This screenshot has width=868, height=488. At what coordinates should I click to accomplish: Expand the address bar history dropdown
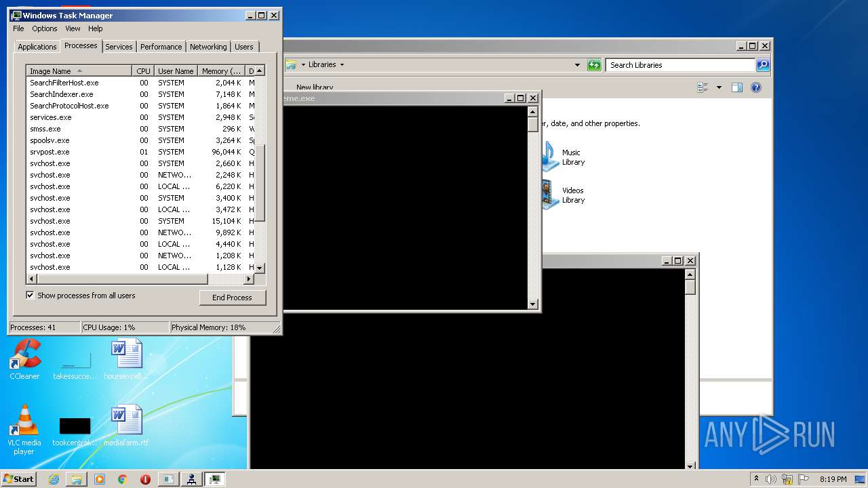coord(577,65)
